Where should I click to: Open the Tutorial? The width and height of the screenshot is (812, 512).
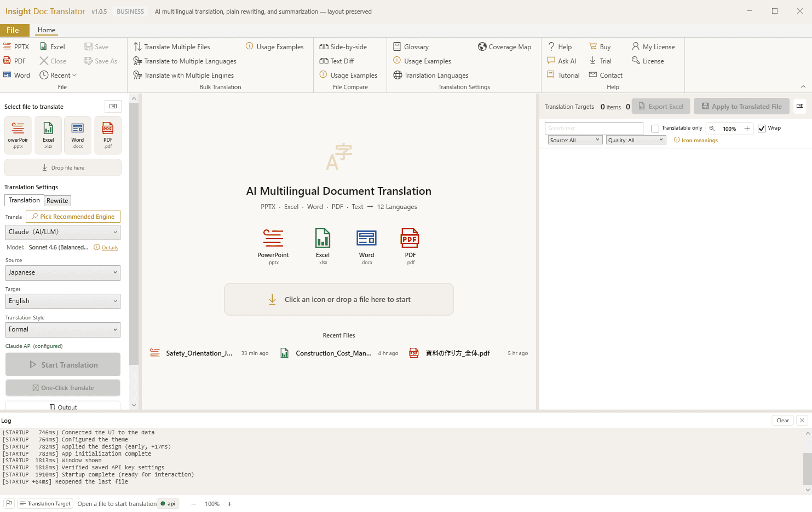click(x=563, y=75)
